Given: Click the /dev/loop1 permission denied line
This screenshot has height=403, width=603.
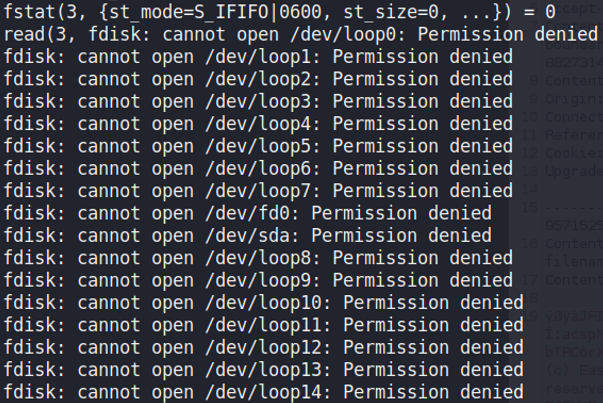Looking at the screenshot, I should 258,56.
